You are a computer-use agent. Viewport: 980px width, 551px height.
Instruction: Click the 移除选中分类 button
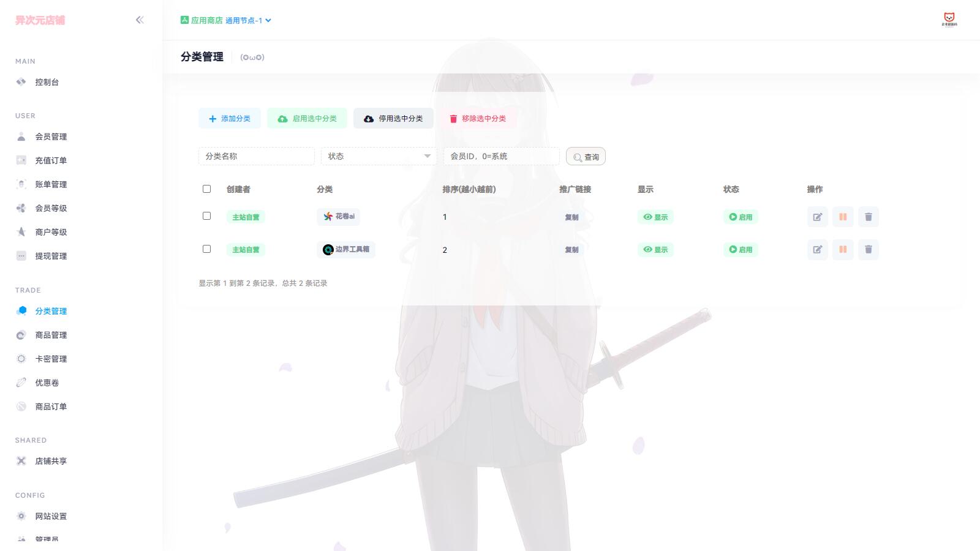[x=478, y=118]
